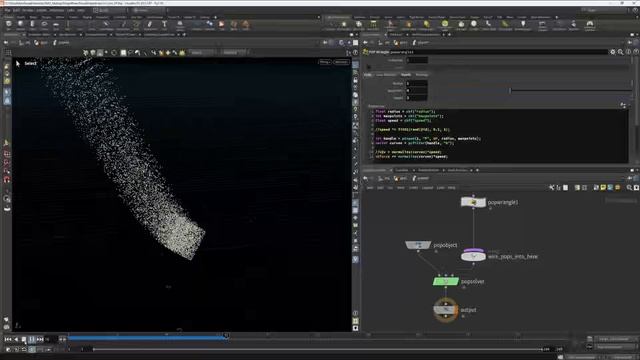Click the maxpoints slider handle
The width and height of the screenshot is (640, 360).
[x=510, y=91]
